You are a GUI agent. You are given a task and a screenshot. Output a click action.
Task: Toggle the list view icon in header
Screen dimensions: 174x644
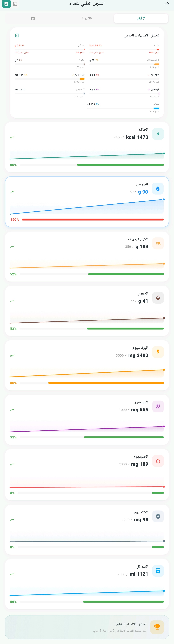(x=15, y=4)
